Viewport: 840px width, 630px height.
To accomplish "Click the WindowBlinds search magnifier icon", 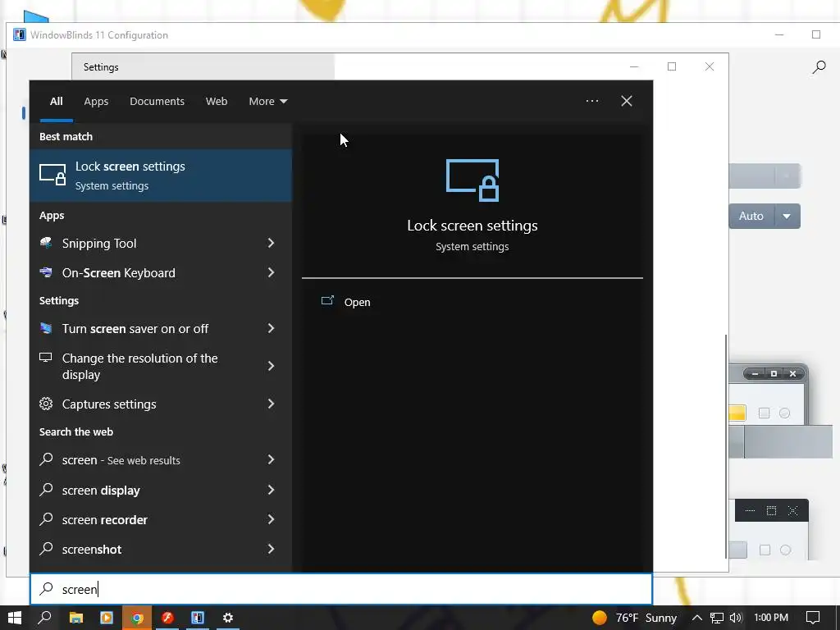I will (x=819, y=67).
